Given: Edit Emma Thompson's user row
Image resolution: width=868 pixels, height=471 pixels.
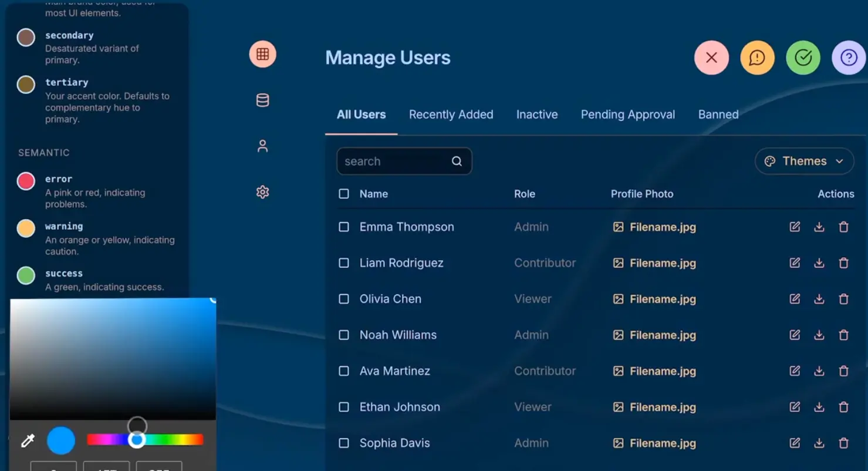Looking at the screenshot, I should (795, 227).
